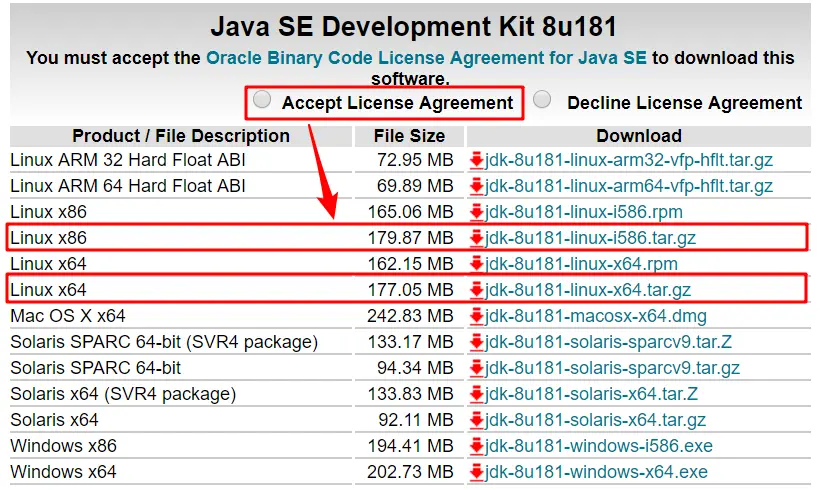
Task: Click download arrow icon for linux-x64.rpm
Action: 477,264
